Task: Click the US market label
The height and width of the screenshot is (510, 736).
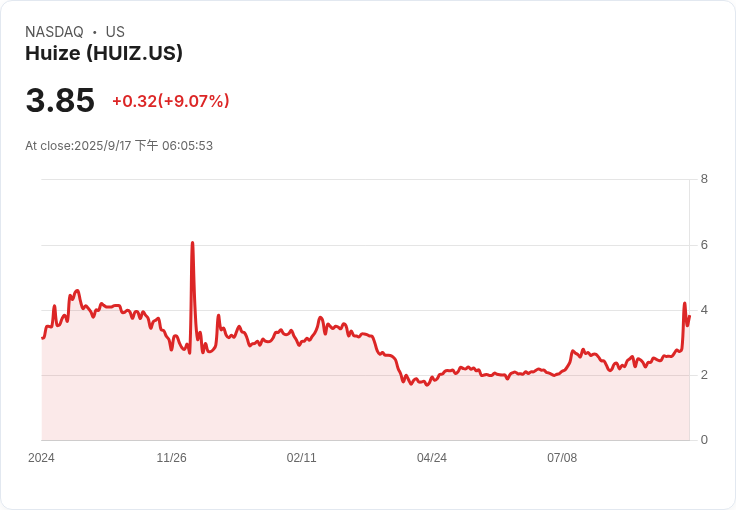Action: coord(115,32)
